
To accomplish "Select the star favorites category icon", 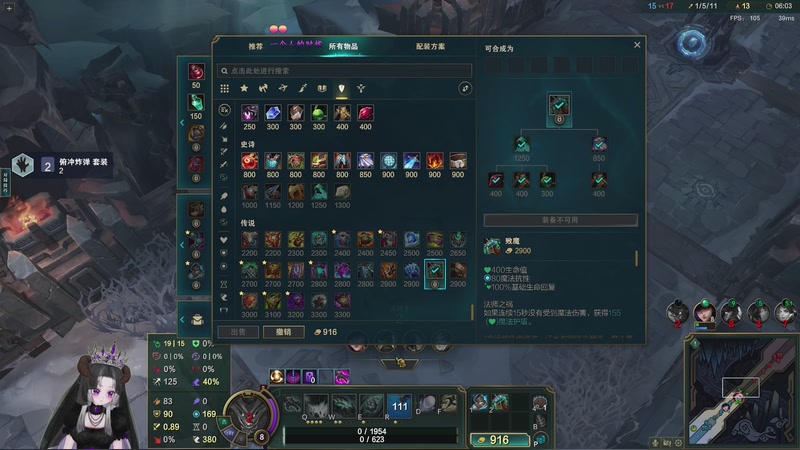I will tap(244, 88).
